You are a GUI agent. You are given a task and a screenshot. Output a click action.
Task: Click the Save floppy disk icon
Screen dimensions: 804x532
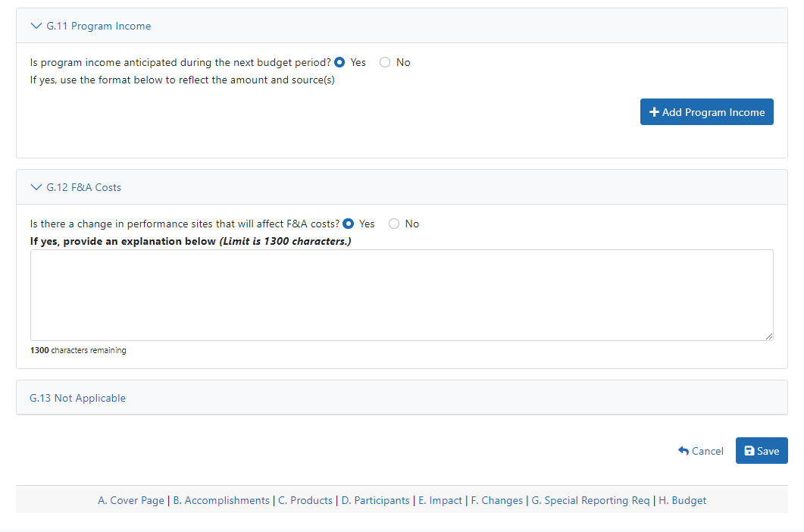point(749,451)
